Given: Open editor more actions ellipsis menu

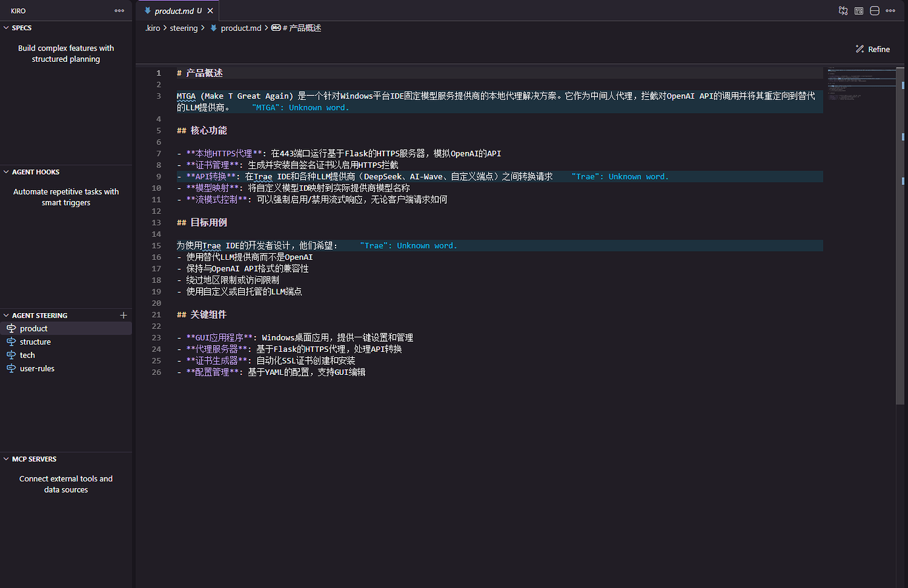Looking at the screenshot, I should coord(890,11).
